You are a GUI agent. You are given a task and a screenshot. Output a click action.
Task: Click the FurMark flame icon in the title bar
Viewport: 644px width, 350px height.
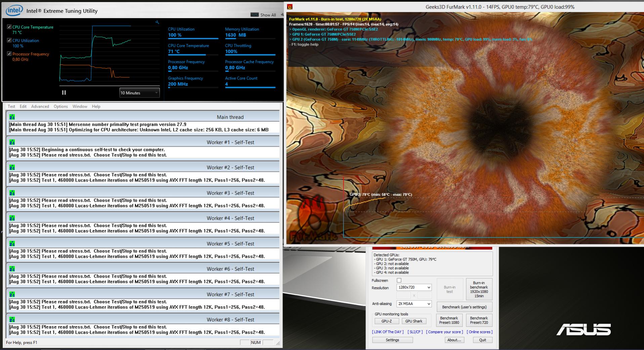[x=290, y=7]
